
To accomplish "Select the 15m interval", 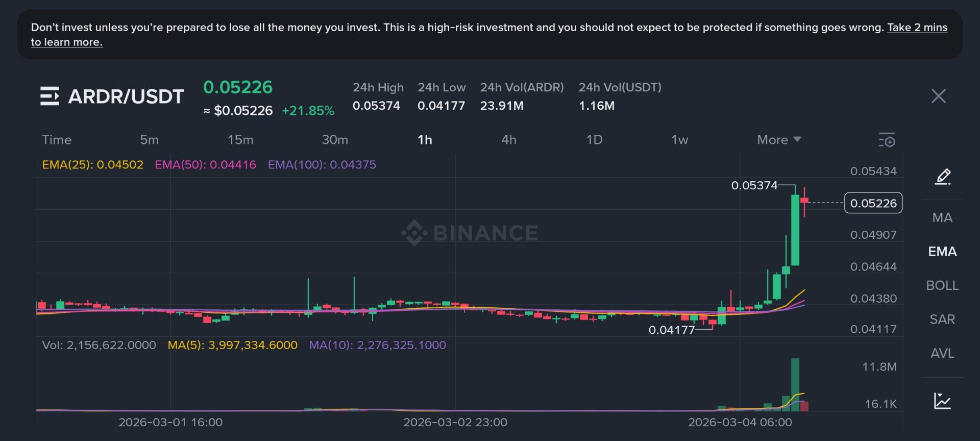I will tap(240, 140).
